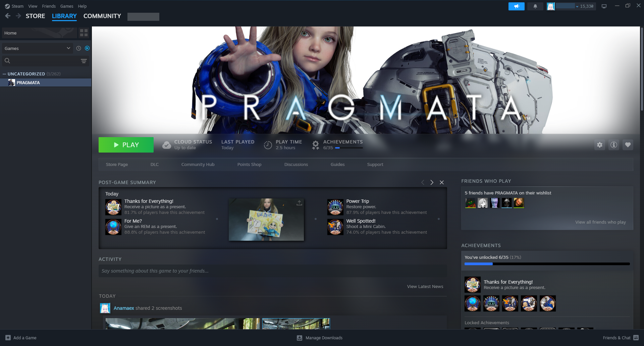644x346 pixels.
Task: Open the Games menu
Action: tap(67, 6)
